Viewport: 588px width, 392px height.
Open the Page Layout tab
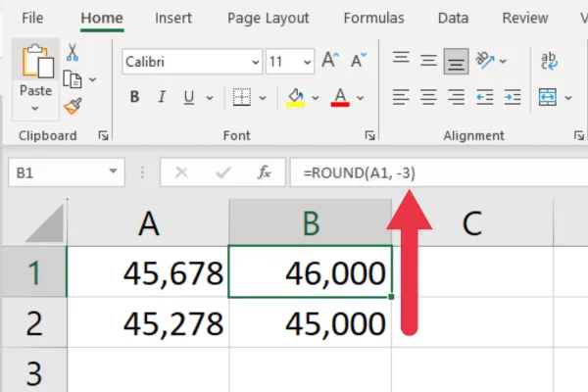tap(269, 18)
